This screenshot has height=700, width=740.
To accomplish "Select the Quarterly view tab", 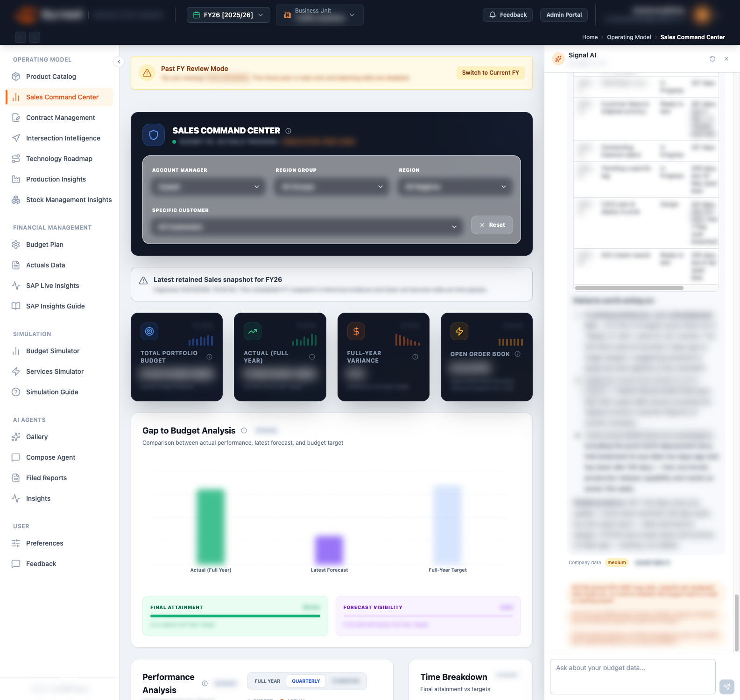I will [306, 681].
